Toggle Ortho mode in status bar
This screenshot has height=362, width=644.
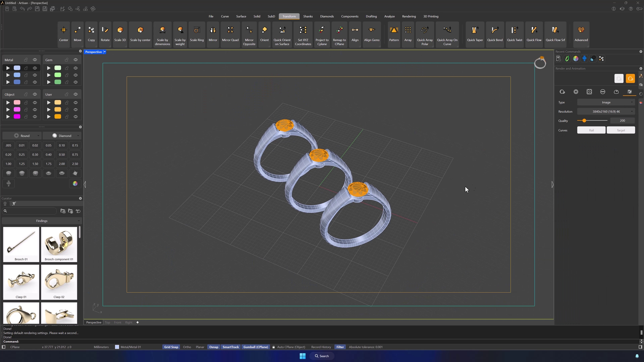click(x=187, y=347)
